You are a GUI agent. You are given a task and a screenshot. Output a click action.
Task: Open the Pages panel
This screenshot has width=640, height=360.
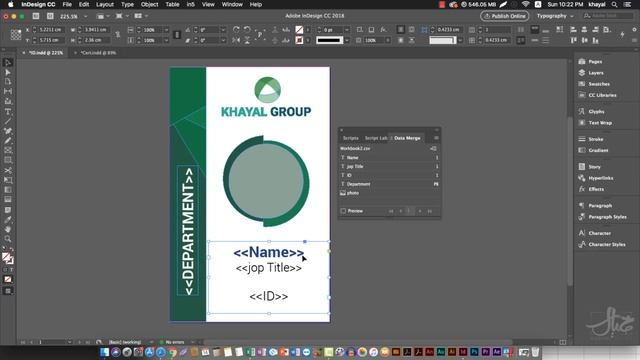click(x=591, y=62)
